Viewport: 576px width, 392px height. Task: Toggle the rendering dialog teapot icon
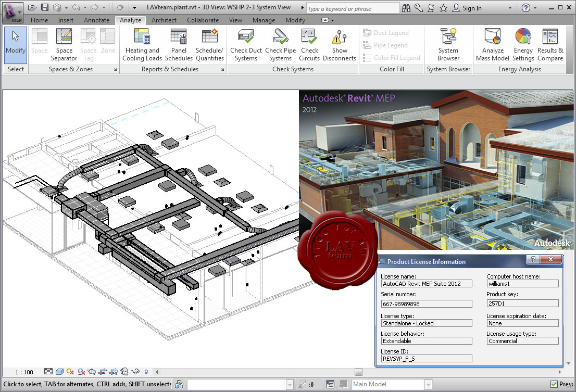point(92,372)
